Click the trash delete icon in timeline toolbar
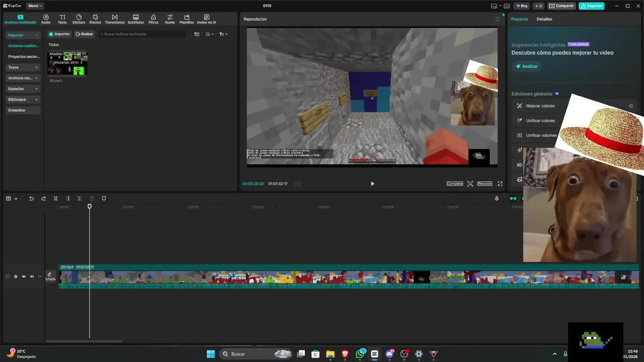 click(x=92, y=199)
